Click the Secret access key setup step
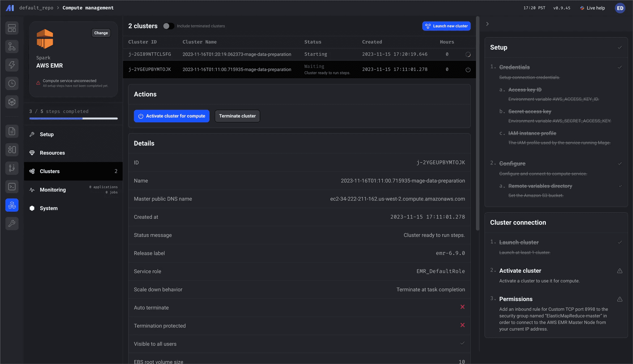 530,112
